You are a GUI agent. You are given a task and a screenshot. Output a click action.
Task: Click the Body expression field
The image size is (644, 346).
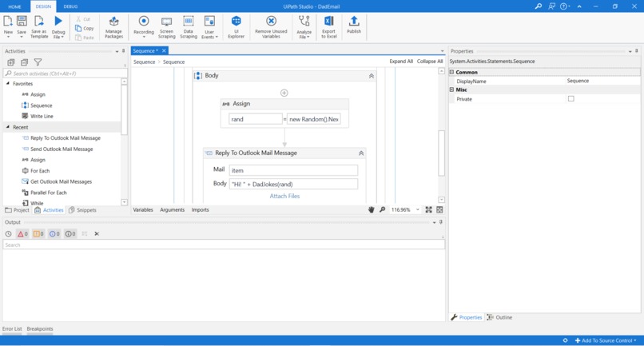[293, 184]
